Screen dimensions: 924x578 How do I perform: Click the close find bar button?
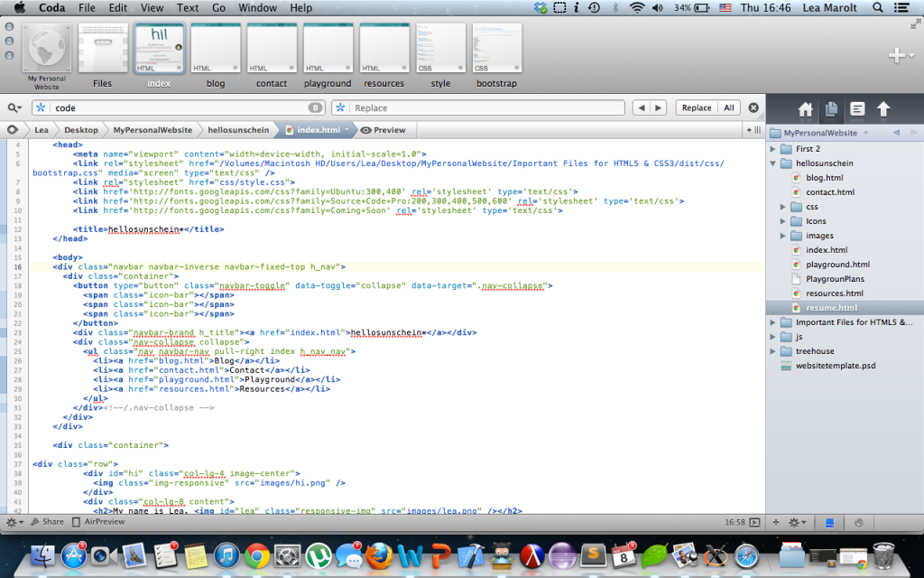click(x=754, y=107)
